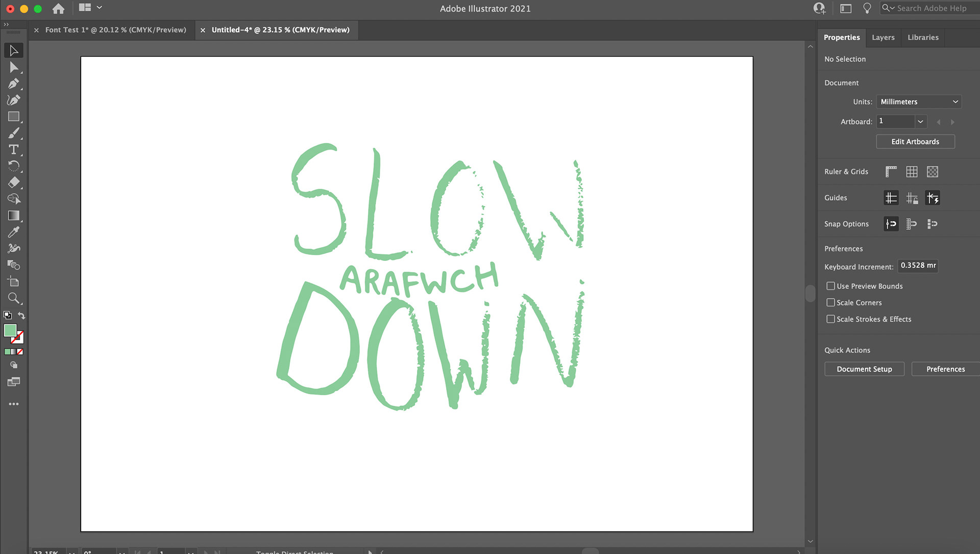Image resolution: width=980 pixels, height=554 pixels.
Task: Close the Untitled-4 tab
Action: 203,30
